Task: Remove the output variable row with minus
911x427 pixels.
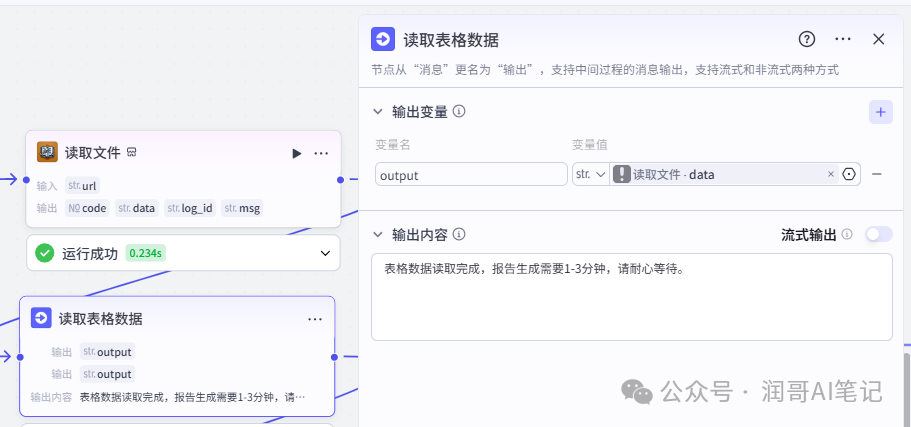Action: coord(877,174)
